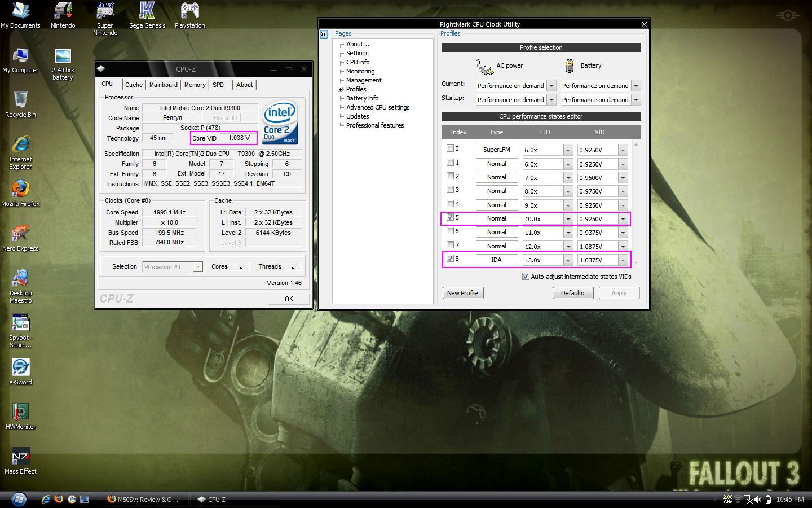
Task: Open the Battery Current profile dropdown
Action: click(636, 86)
